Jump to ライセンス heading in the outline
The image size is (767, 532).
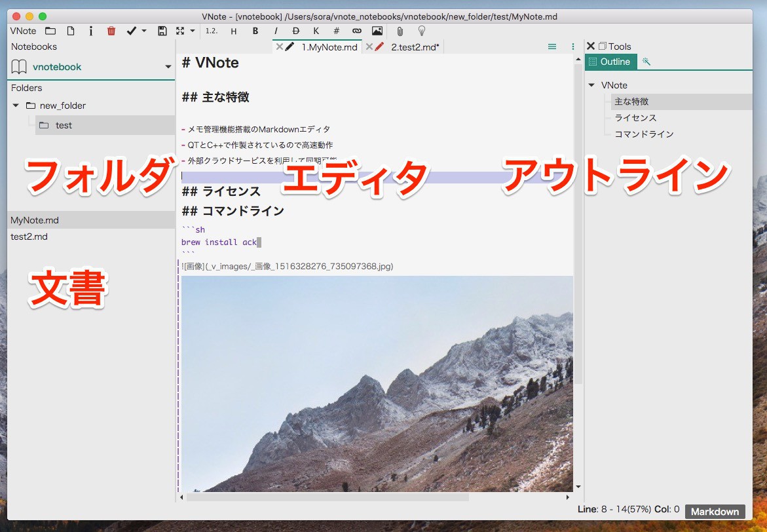tap(635, 118)
